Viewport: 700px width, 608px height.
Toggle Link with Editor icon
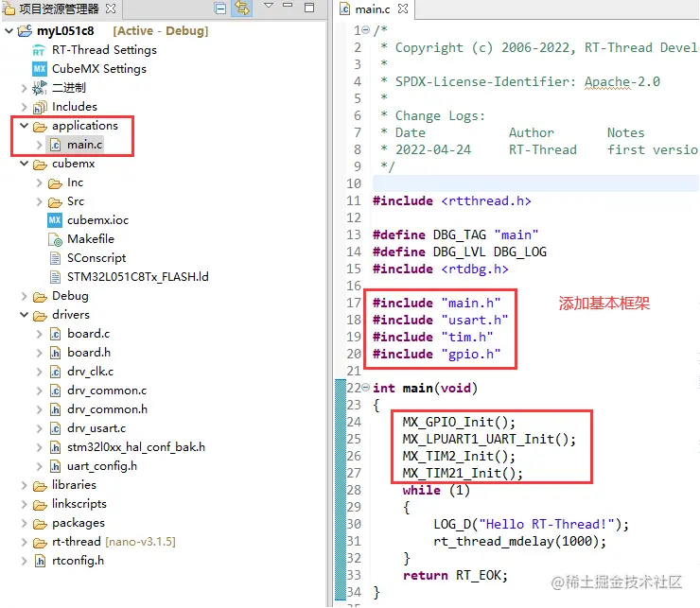point(241,8)
